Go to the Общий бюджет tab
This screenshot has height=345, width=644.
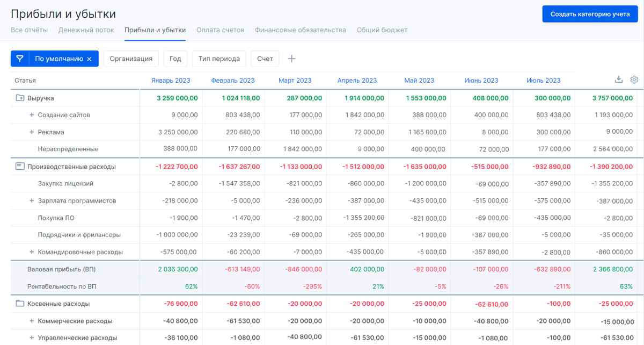tap(382, 30)
